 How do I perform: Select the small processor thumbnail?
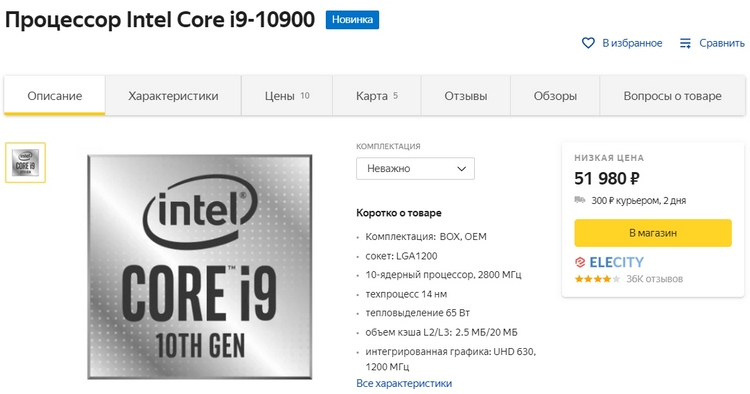pyautogui.click(x=25, y=163)
